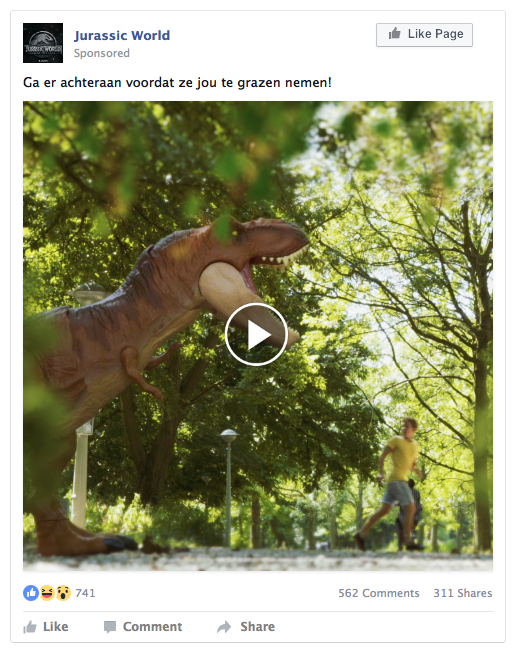Click the speech bubble Comment icon
The height and width of the screenshot is (664, 516).
(x=110, y=627)
